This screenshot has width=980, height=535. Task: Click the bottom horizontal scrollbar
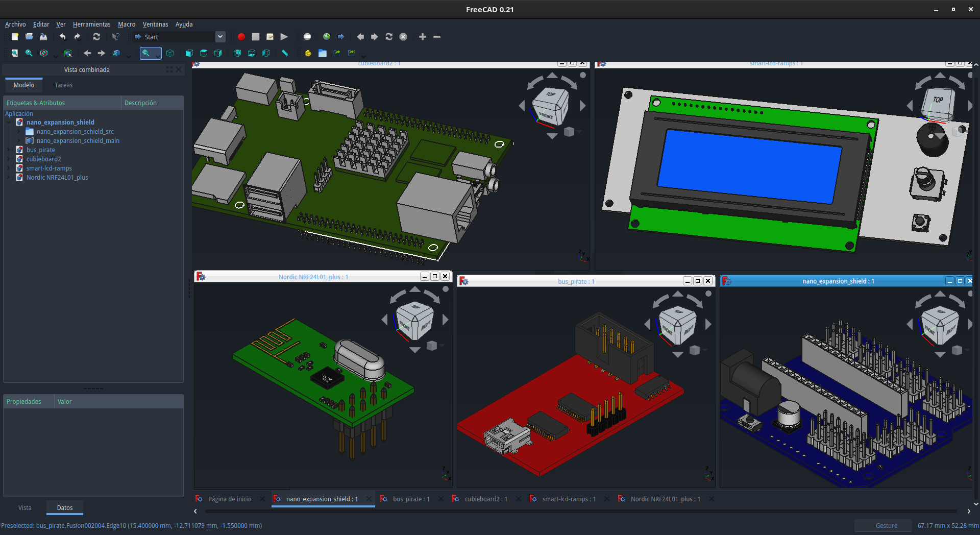[x=581, y=511]
